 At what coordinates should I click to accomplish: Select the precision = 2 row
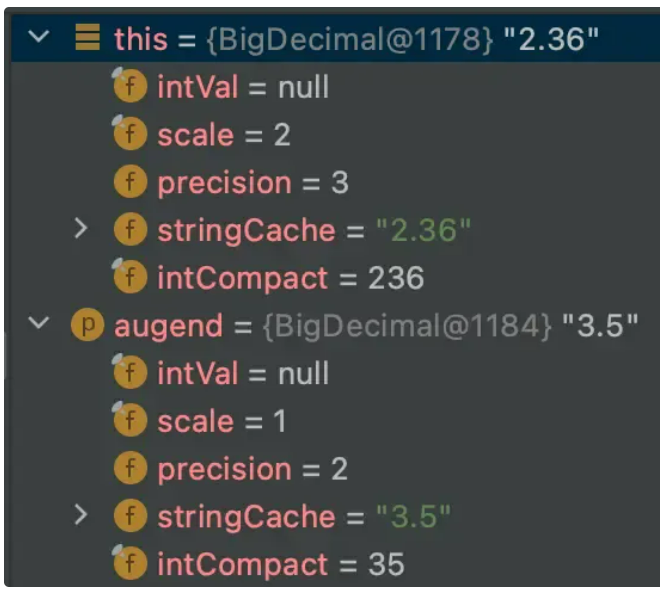[335, 468]
